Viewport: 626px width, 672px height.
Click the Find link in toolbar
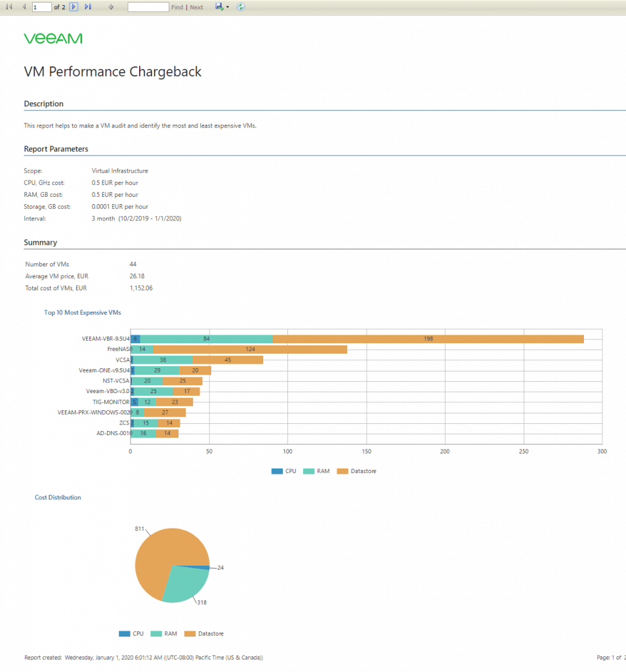(x=177, y=7)
